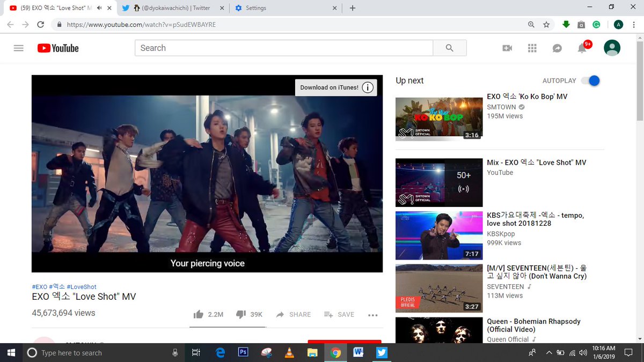Click the YouTube search input field
Image resolution: width=644 pixels, height=362 pixels.
(x=283, y=48)
